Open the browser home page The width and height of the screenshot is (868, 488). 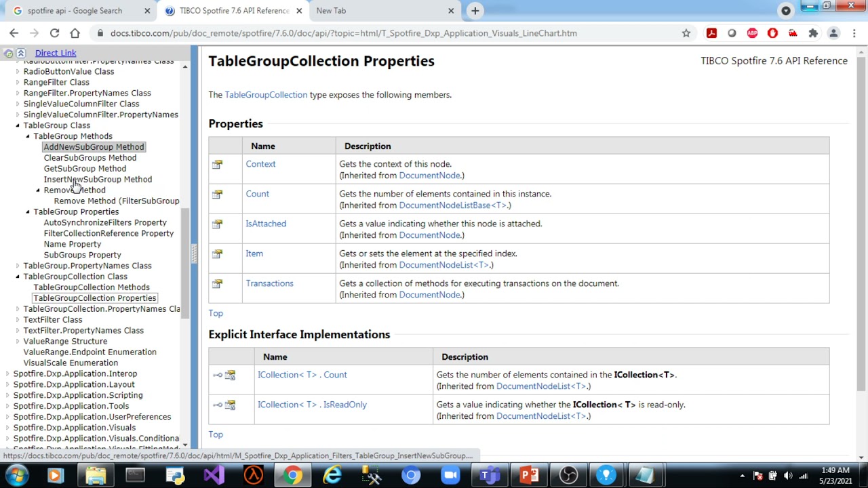click(x=75, y=33)
